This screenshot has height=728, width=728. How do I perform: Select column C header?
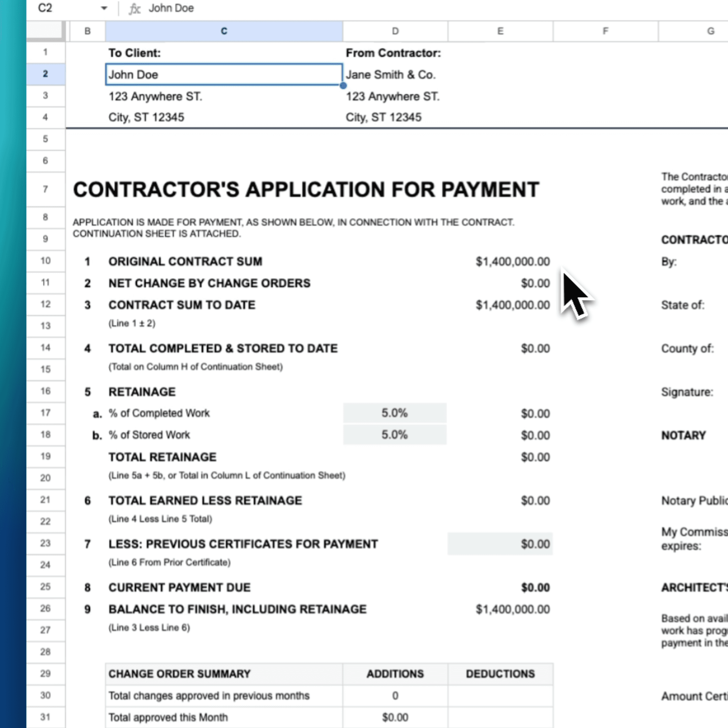point(224,31)
